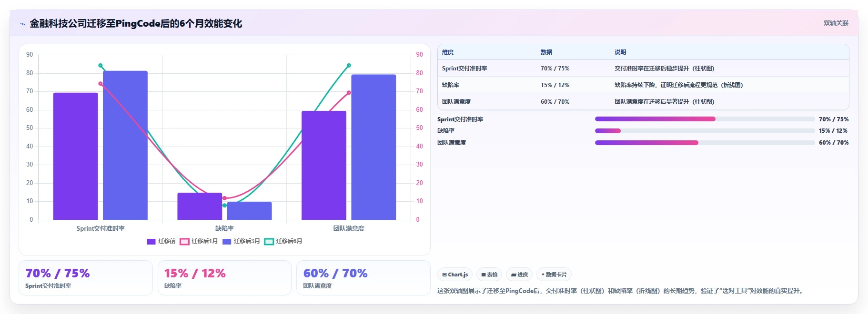The height and width of the screenshot is (314, 868).
Task: Click the purple 迁移前 bar for 团队满意度
Action: coord(324,166)
